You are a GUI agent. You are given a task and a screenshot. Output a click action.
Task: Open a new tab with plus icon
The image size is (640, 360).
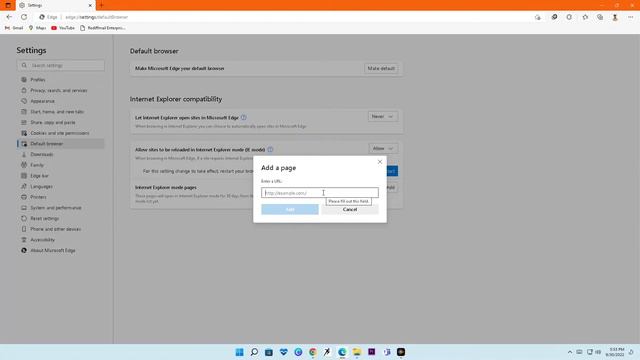101,5
